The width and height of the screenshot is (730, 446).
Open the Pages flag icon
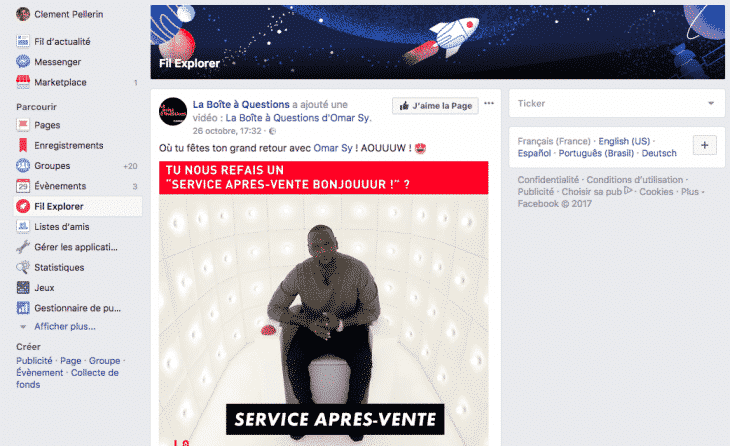(x=23, y=125)
